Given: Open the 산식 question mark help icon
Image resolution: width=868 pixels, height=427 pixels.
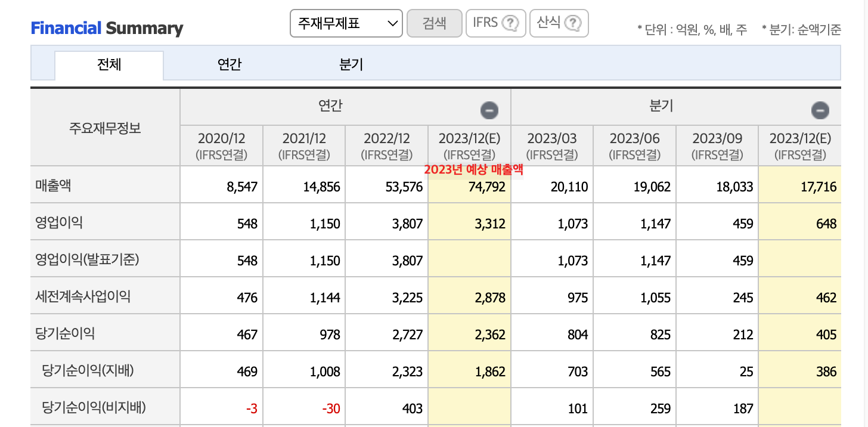Looking at the screenshot, I should coord(572,23).
